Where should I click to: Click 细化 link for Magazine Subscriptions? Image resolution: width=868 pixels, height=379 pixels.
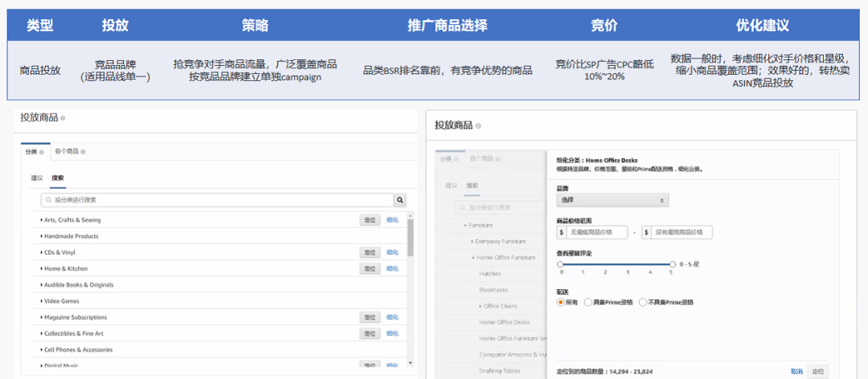[392, 317]
